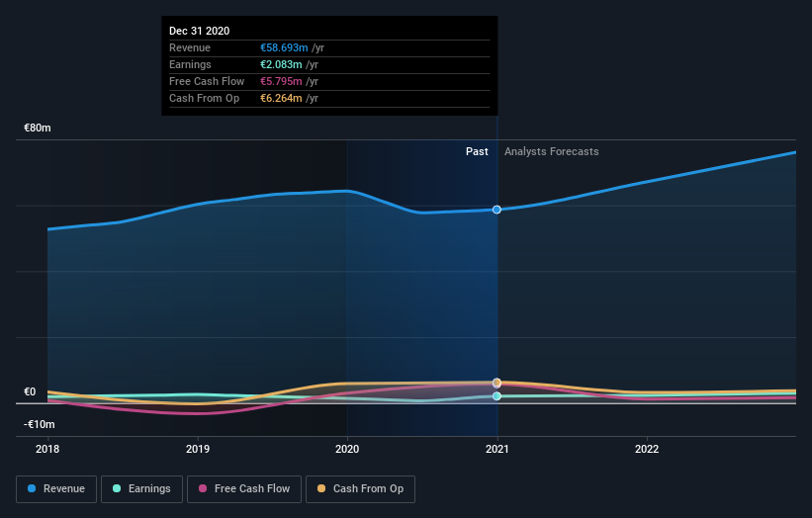Click the pink Free Cash Flow legend dot
The image size is (812, 518).
click(x=203, y=488)
